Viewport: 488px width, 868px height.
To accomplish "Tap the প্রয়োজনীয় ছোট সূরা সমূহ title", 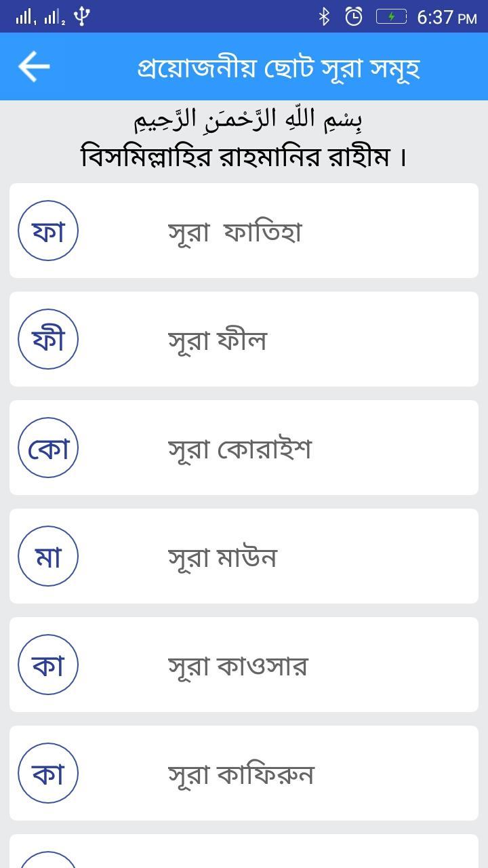I will click(279, 67).
